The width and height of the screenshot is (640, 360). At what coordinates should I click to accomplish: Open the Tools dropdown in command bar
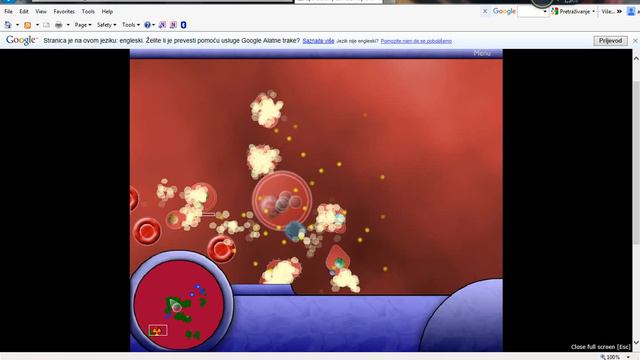click(x=131, y=25)
